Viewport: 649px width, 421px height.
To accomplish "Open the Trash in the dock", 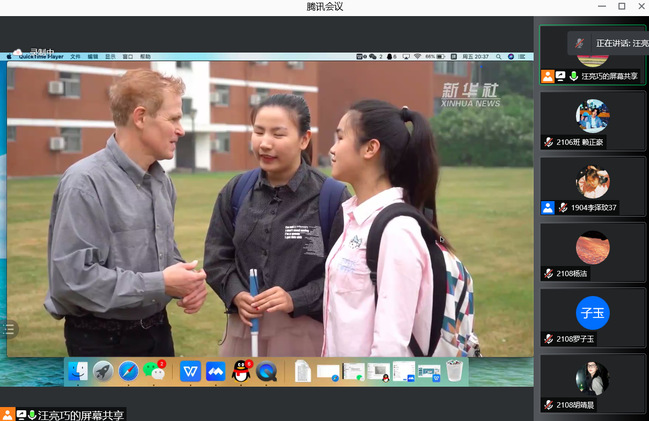I will click(x=455, y=371).
